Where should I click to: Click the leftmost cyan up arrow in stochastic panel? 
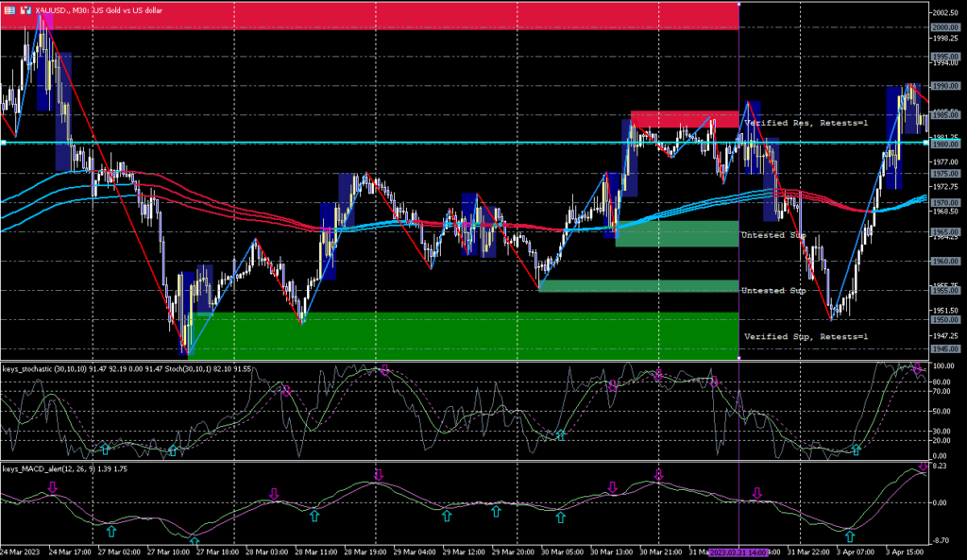tap(106, 447)
